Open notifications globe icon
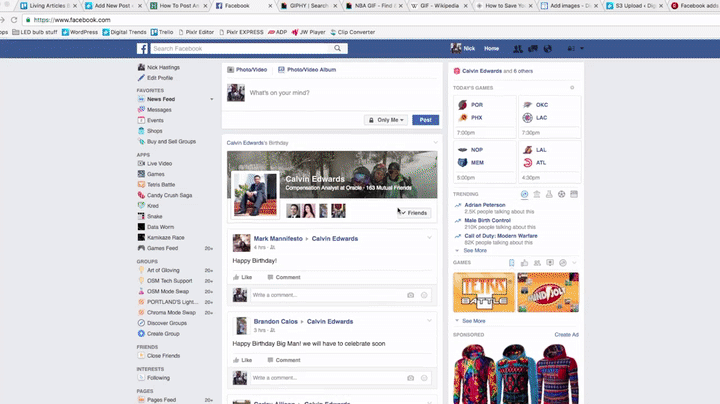 click(547, 49)
